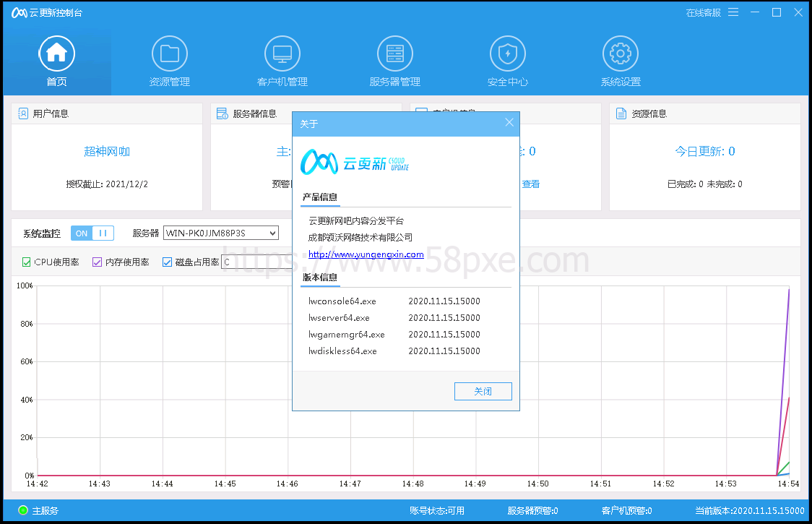Select the 版本信息 section header

coord(319,278)
